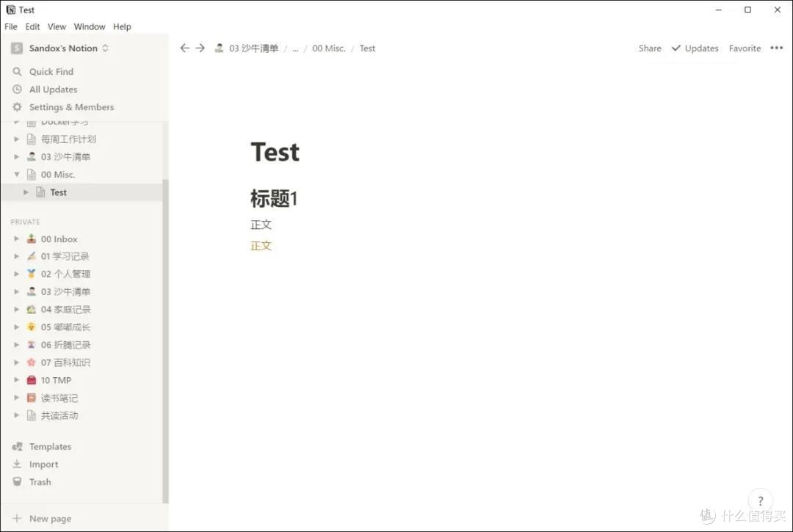
Task: Click the New page plus icon
Action: [18, 518]
